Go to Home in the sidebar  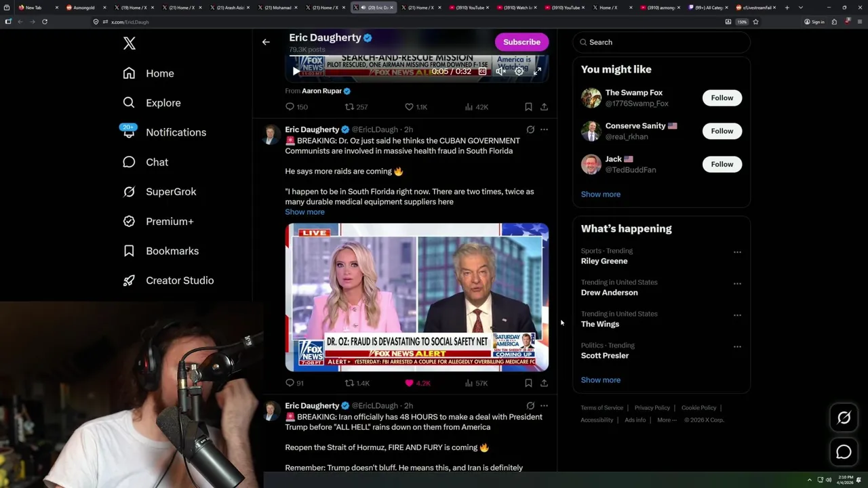point(148,73)
